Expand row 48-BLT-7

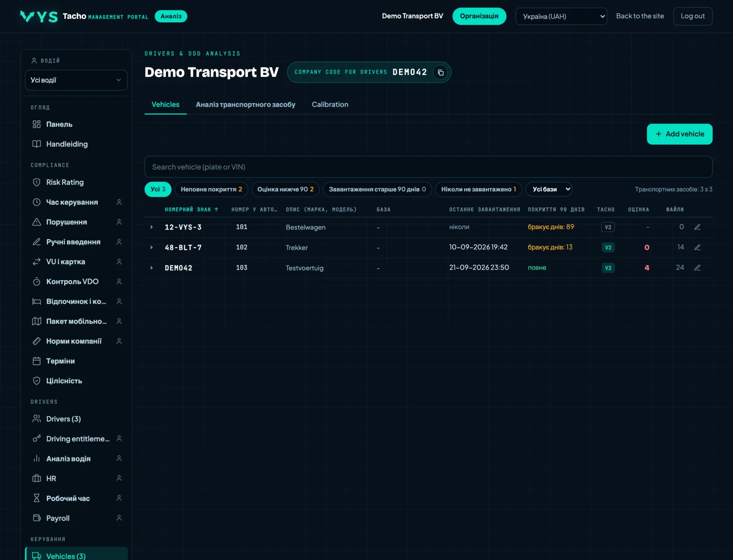click(x=152, y=247)
